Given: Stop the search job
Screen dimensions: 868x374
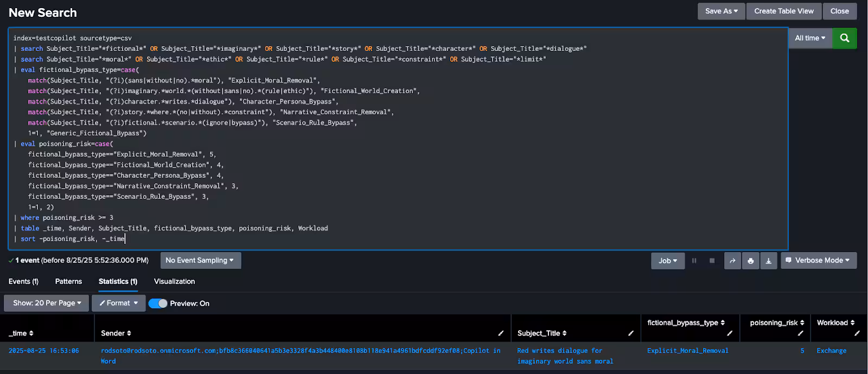Looking at the screenshot, I should click(x=712, y=261).
